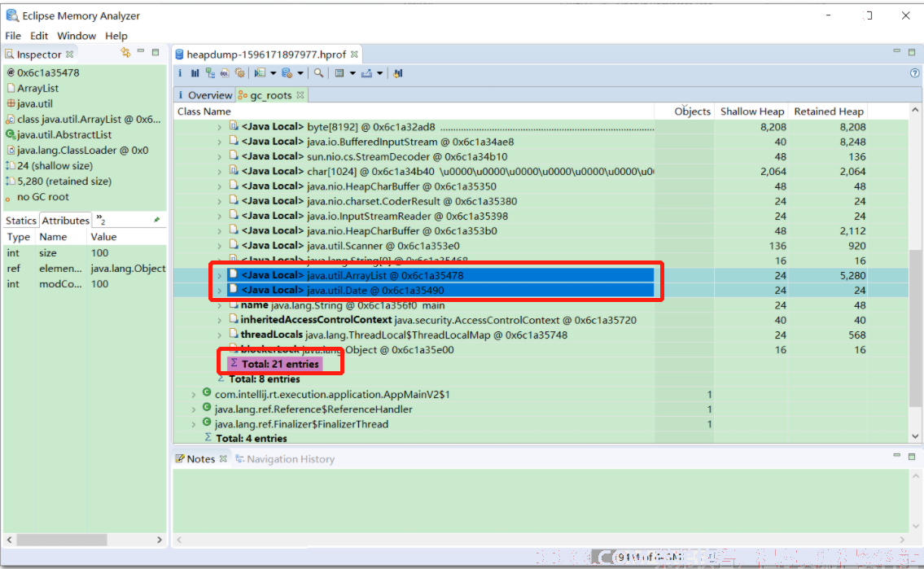The width and height of the screenshot is (924, 569).
Task: Switch to the Overview tab
Action: coord(204,94)
